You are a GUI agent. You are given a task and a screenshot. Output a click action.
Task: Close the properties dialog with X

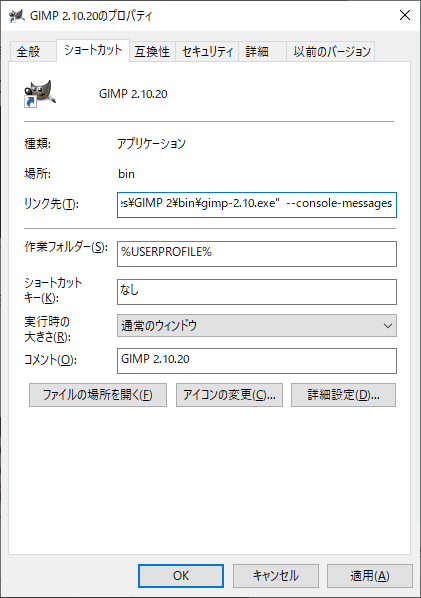405,15
